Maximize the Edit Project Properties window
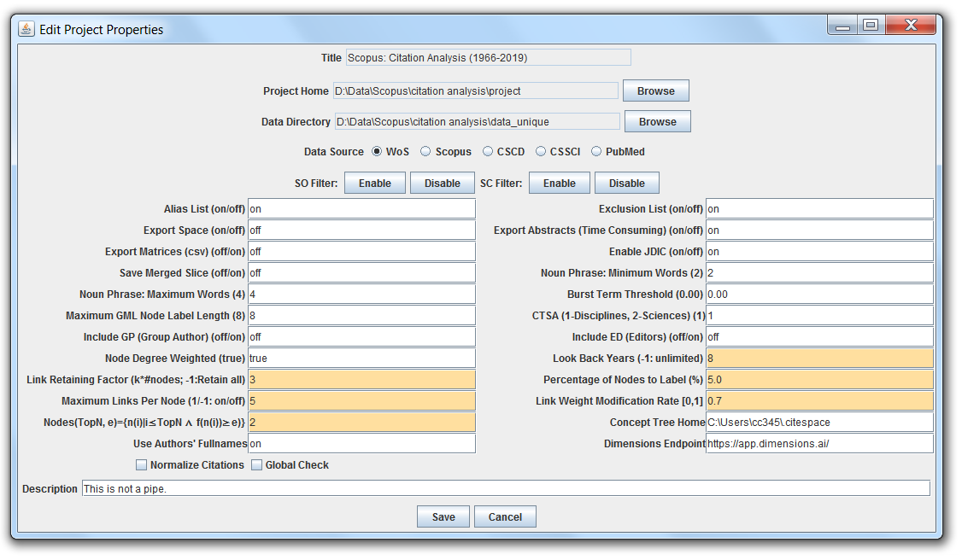962x560 pixels. (871, 25)
